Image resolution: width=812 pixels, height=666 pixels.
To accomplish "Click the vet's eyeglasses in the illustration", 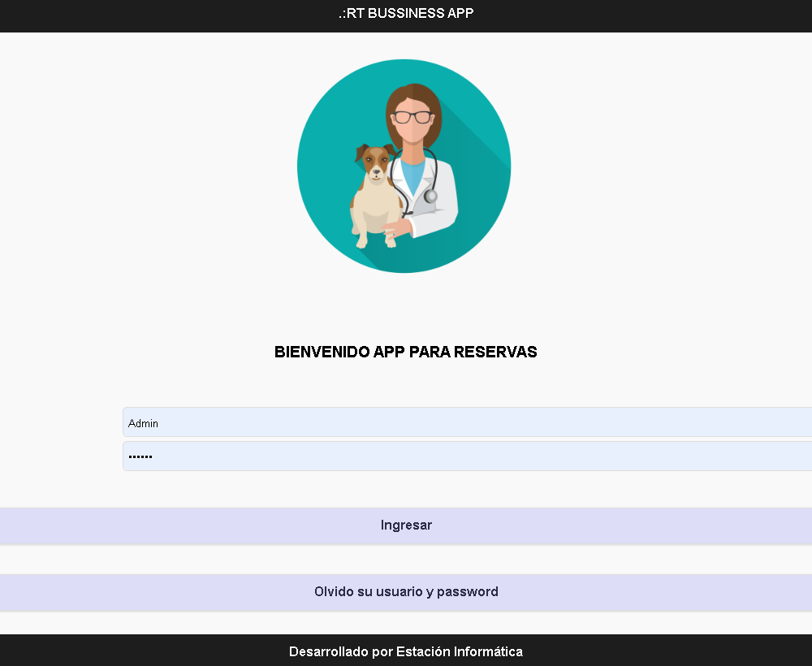I will pyautogui.click(x=412, y=117).
